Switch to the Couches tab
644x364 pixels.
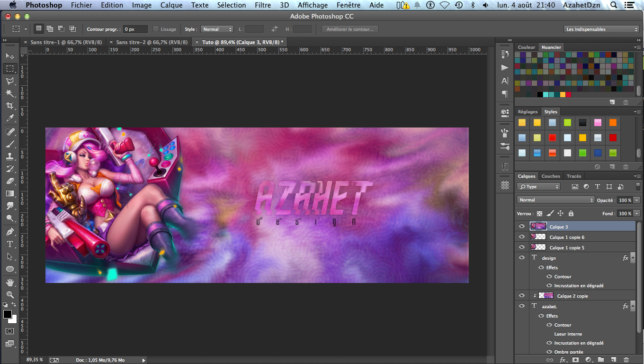(x=551, y=176)
